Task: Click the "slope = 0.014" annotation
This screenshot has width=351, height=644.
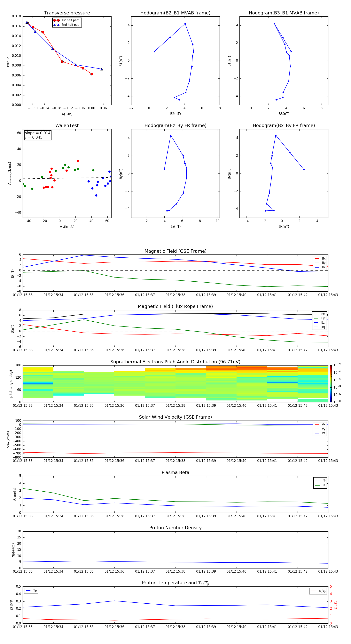Action: point(37,133)
